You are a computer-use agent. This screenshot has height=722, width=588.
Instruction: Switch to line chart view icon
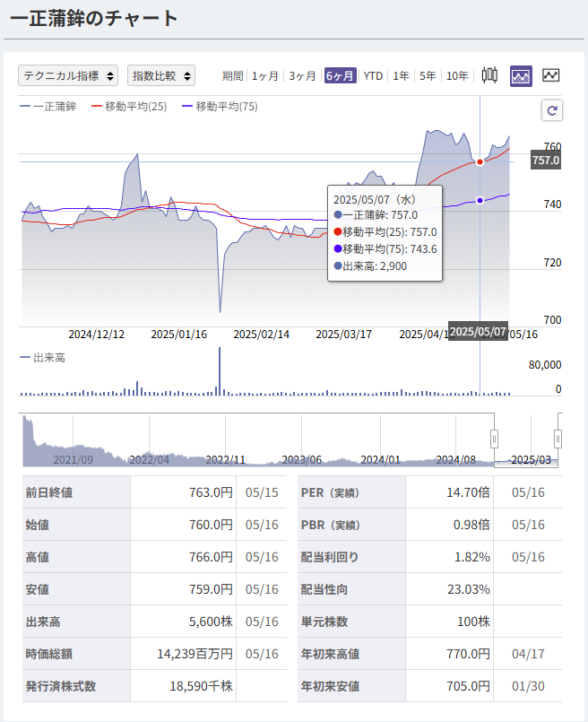point(550,75)
